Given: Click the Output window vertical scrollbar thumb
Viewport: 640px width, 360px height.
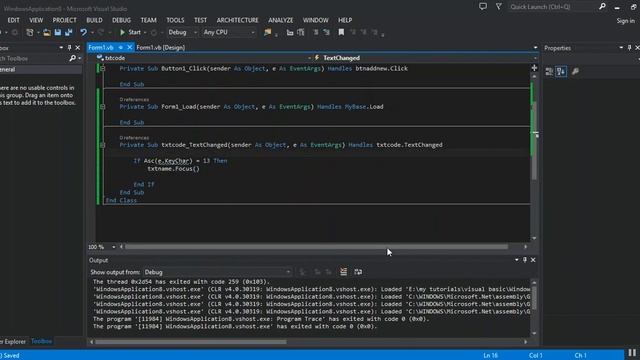Looking at the screenshot, I should 534,298.
